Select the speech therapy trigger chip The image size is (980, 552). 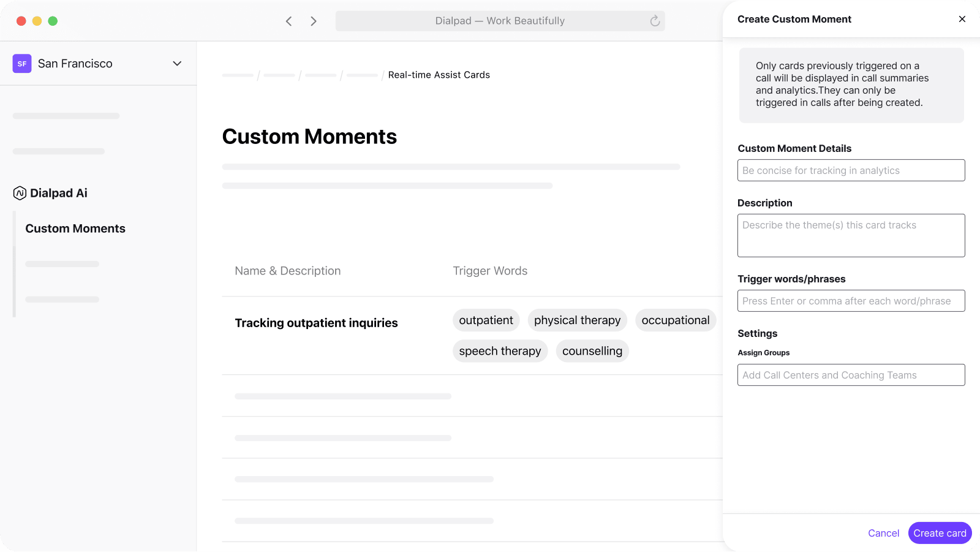500,350
